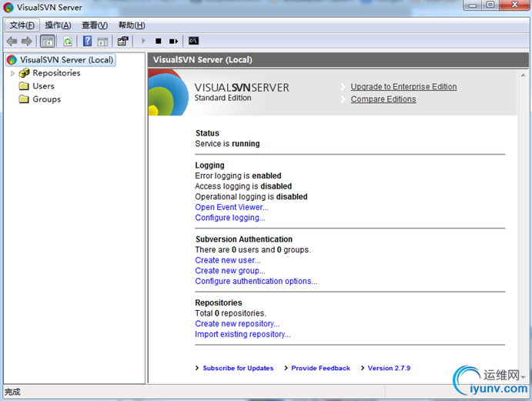Click Import existing repository link
532x401 pixels.
point(243,334)
